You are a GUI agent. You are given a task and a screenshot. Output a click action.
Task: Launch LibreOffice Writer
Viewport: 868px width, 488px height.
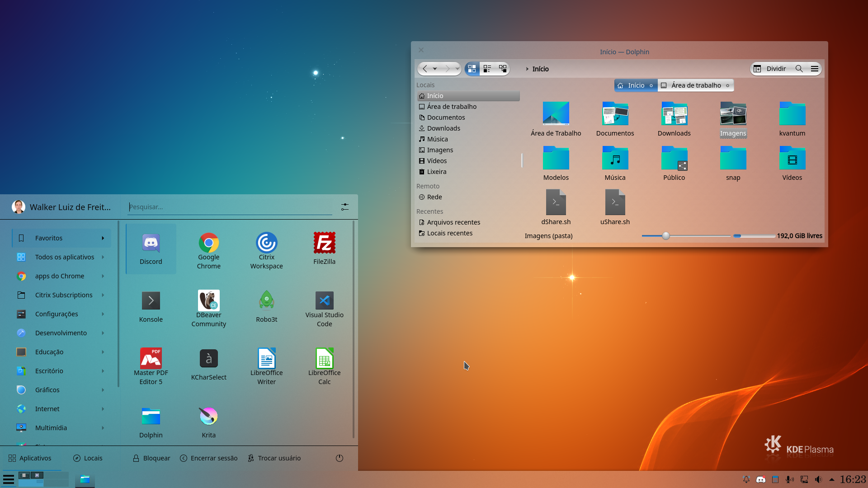pyautogui.click(x=267, y=365)
